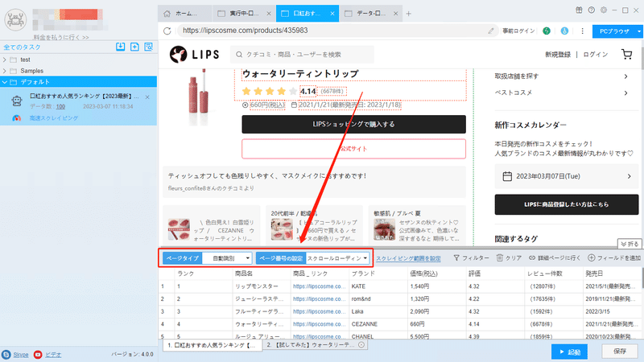Open help question mark icon in title bar

click(592, 10)
